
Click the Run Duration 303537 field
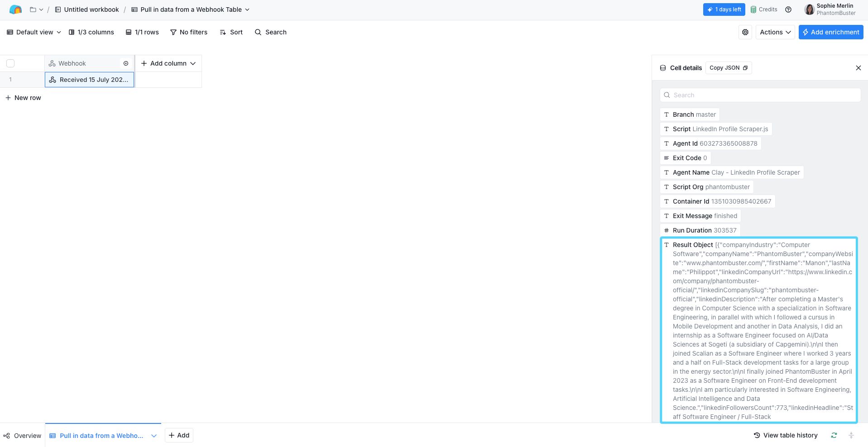pyautogui.click(x=700, y=230)
